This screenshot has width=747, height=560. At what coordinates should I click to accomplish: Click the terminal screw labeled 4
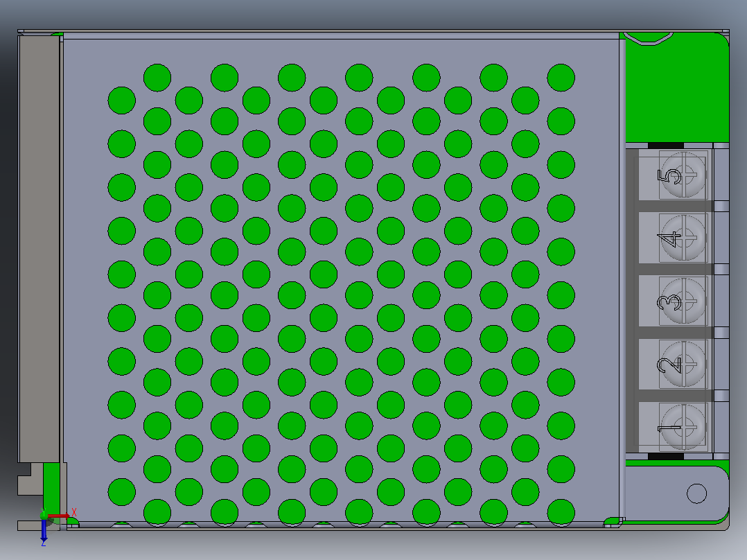click(684, 237)
